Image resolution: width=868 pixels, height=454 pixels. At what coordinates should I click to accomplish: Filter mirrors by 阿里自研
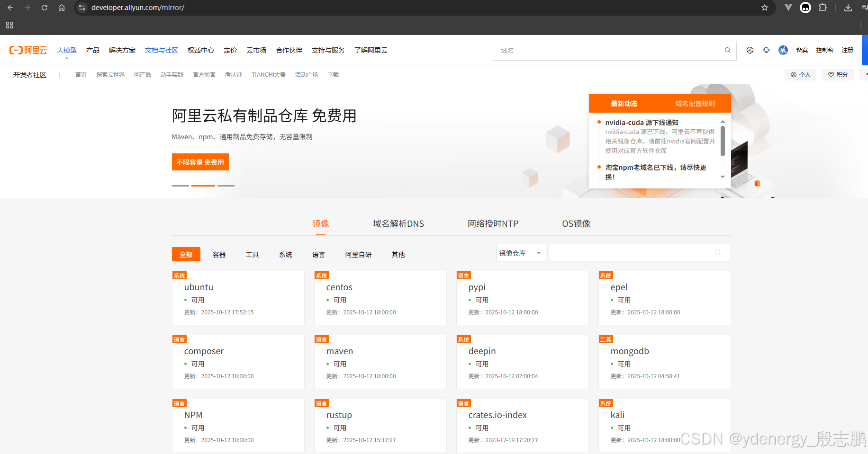[359, 254]
